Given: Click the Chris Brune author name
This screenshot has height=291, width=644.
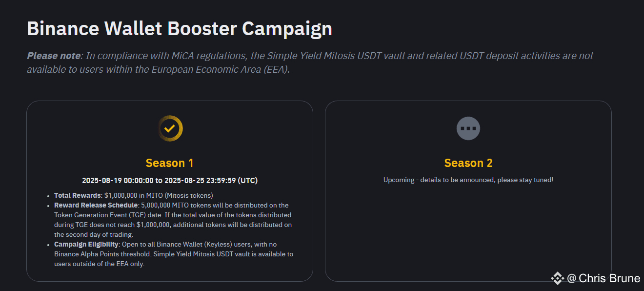Looking at the screenshot, I should pos(609,278).
